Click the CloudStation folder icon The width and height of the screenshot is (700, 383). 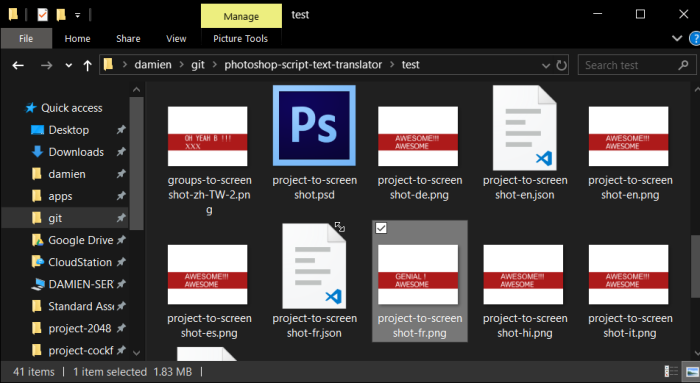coord(38,262)
